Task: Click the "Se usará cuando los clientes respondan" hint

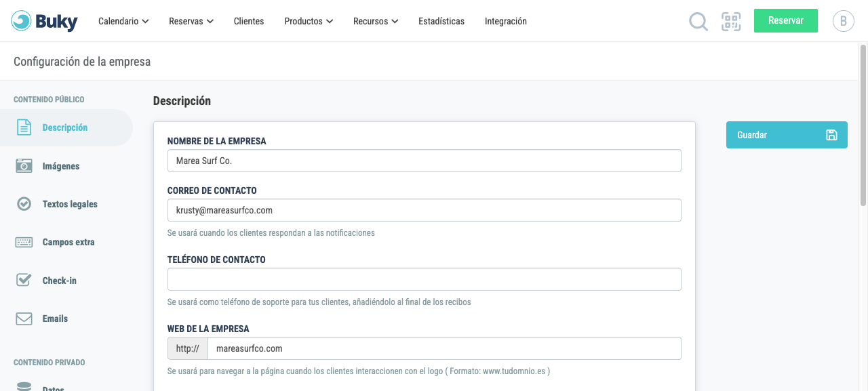Action: [271, 232]
